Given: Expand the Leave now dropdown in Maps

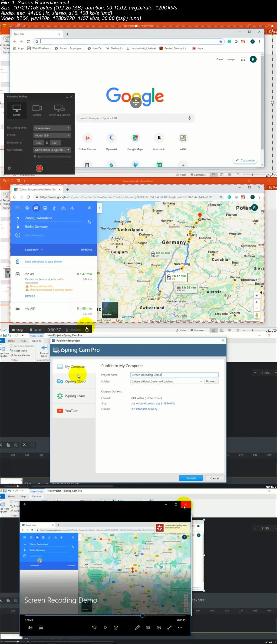Looking at the screenshot, I should [x=34, y=250].
